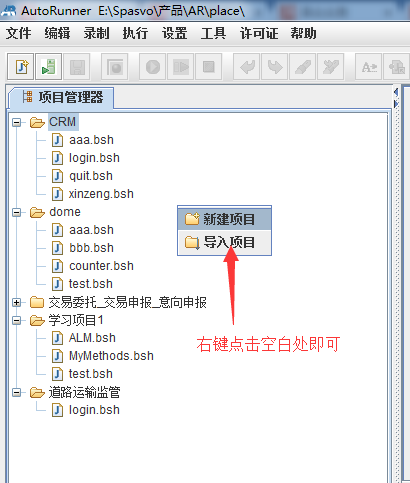
Task: Collapse the CRM project folder
Action: coord(16,122)
